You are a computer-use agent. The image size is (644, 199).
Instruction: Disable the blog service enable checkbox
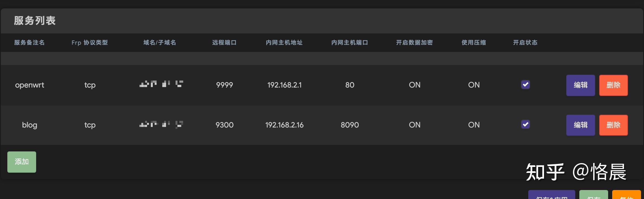tap(526, 125)
